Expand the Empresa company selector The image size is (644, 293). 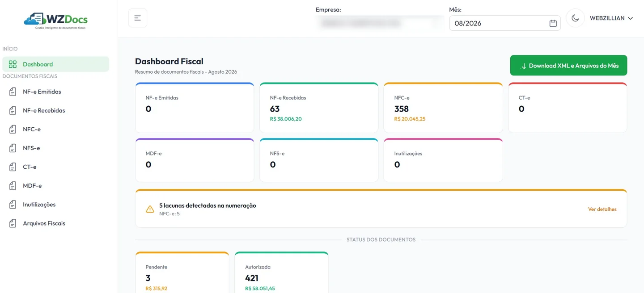click(x=380, y=23)
